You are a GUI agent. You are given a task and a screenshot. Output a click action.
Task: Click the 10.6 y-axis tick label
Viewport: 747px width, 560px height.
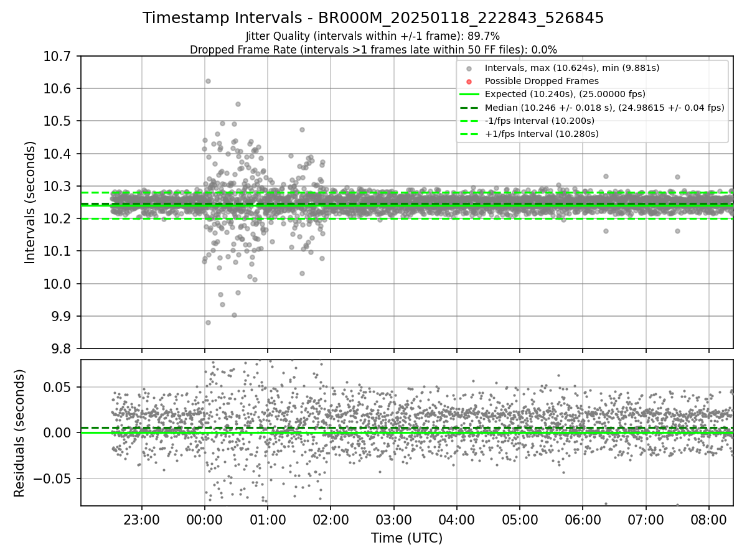click(58, 89)
